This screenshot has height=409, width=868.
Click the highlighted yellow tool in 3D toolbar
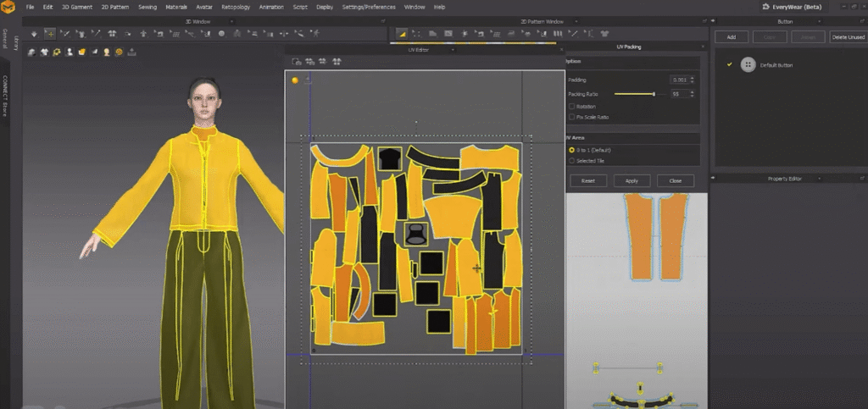[50, 34]
